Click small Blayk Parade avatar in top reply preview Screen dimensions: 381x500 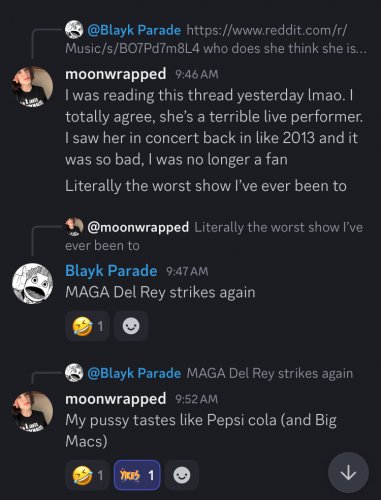coord(74,29)
